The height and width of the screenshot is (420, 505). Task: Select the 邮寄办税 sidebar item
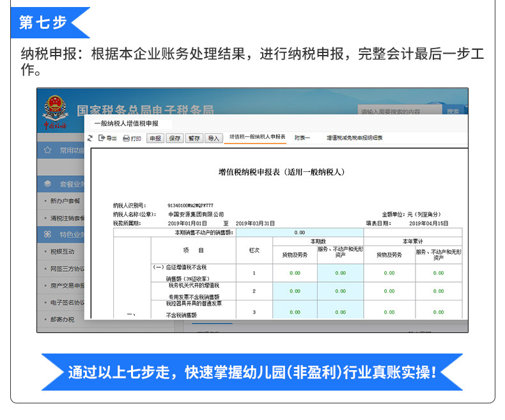point(62,320)
